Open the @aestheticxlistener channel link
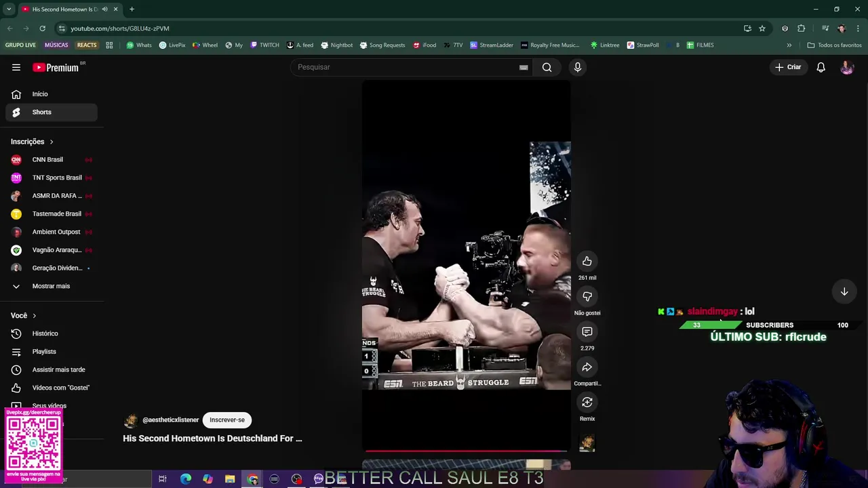This screenshot has height=488, width=868. 171,420
